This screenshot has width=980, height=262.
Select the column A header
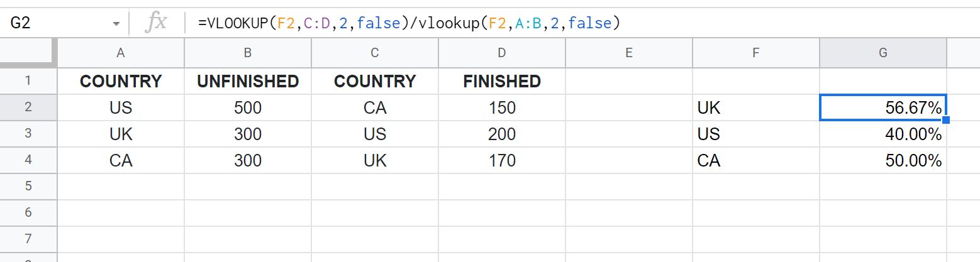tap(121, 53)
